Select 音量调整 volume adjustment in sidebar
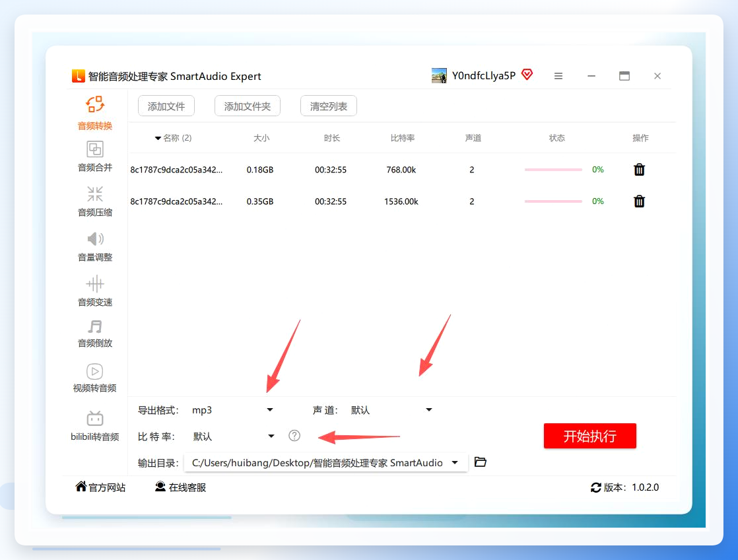 (94, 246)
